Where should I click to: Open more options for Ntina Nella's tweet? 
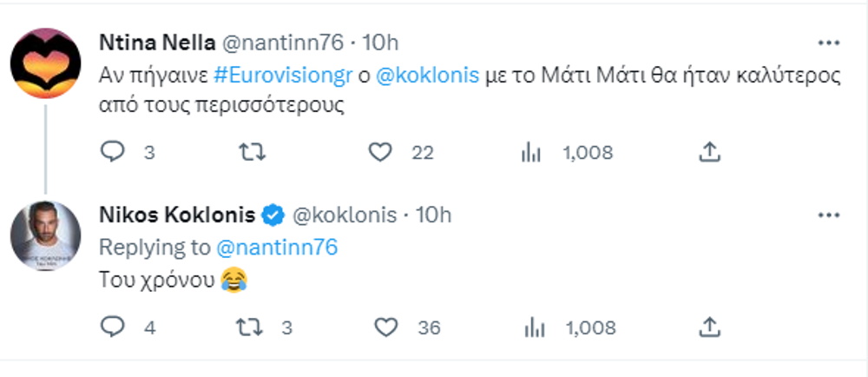pos(829,42)
